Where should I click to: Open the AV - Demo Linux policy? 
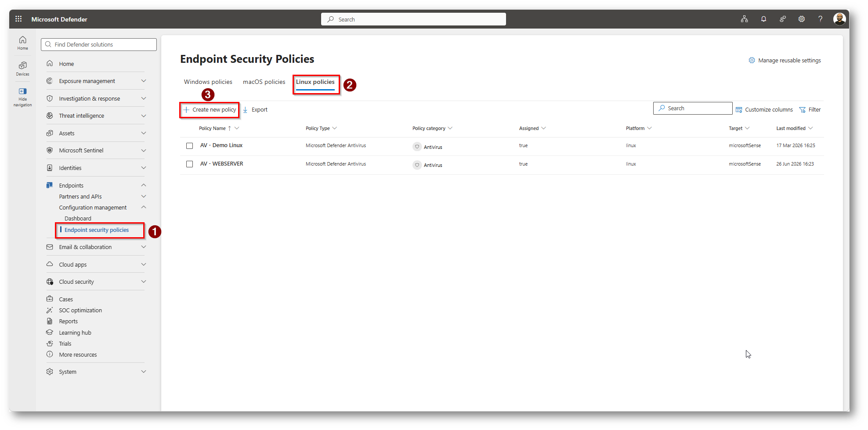[221, 145]
